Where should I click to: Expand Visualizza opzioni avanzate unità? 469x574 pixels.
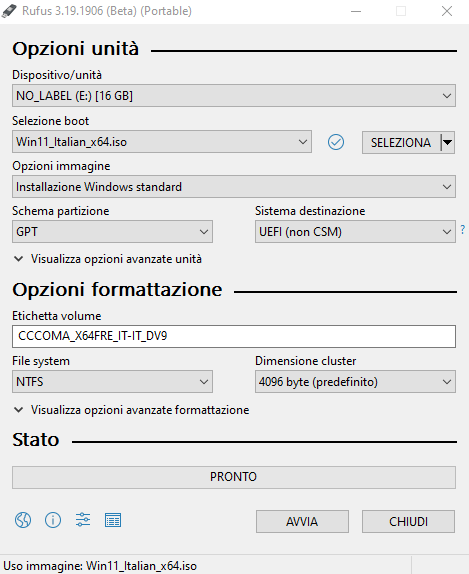(x=108, y=259)
